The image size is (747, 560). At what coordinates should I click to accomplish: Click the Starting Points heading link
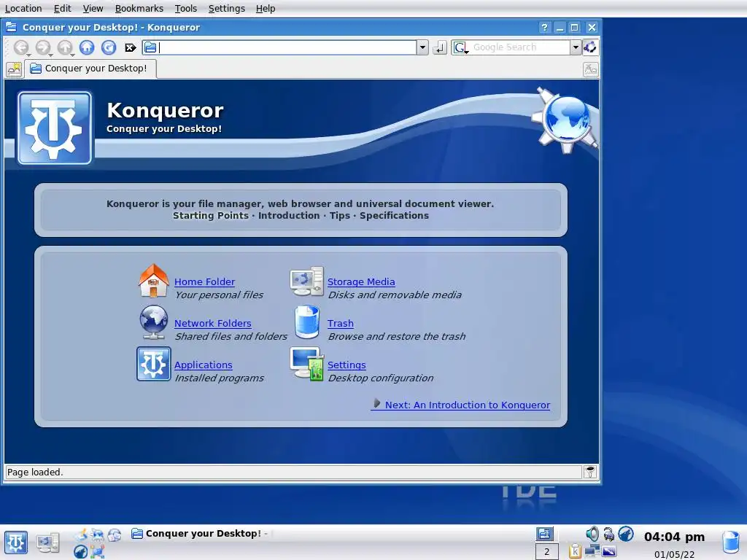[x=211, y=216]
